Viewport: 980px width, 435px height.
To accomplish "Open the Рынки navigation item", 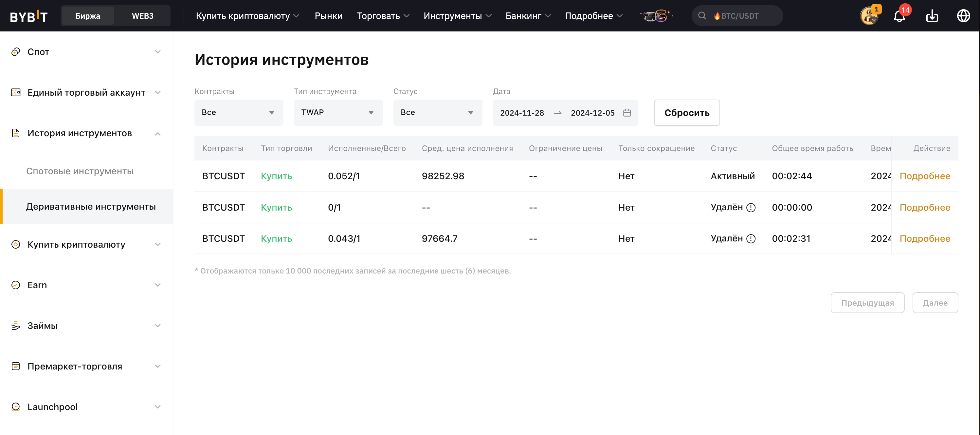I will click(328, 16).
